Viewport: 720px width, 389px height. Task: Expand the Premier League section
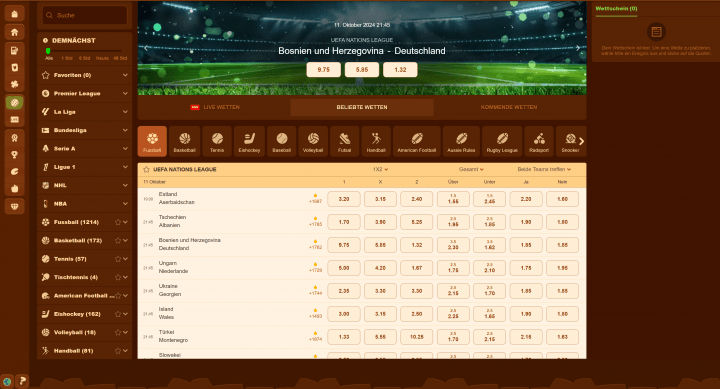(84, 94)
